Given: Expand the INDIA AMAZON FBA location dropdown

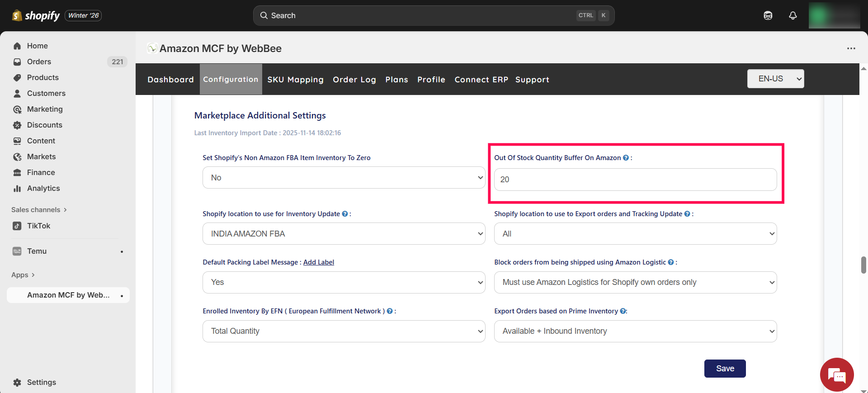Looking at the screenshot, I should (344, 234).
